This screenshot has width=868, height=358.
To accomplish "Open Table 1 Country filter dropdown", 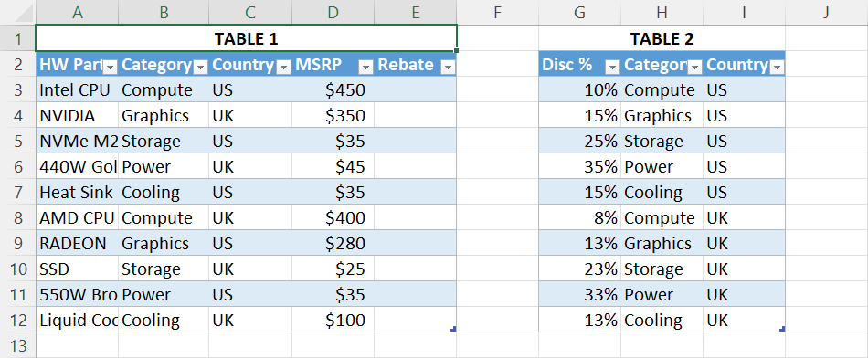I will coord(284,68).
